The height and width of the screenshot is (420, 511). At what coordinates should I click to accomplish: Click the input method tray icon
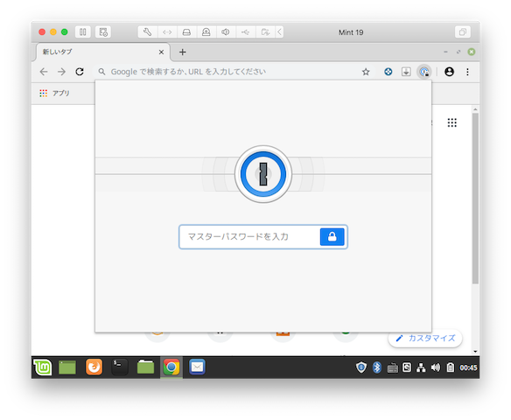(407, 367)
